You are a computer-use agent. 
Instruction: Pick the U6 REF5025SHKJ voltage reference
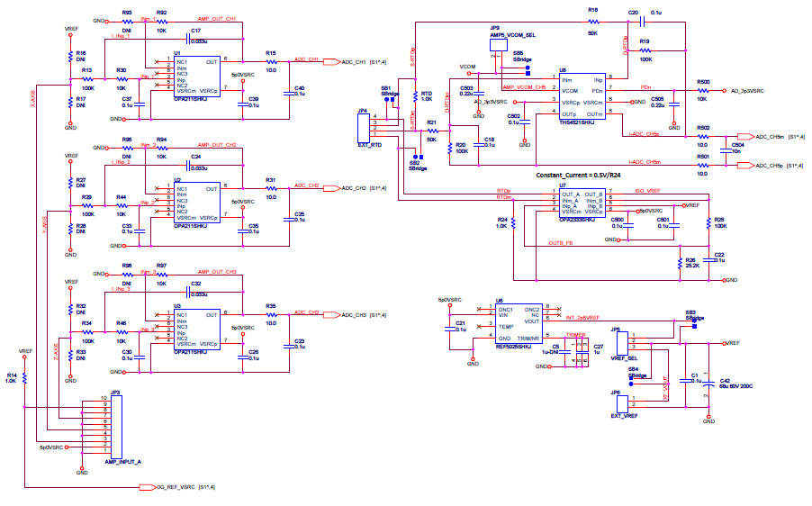click(516, 323)
